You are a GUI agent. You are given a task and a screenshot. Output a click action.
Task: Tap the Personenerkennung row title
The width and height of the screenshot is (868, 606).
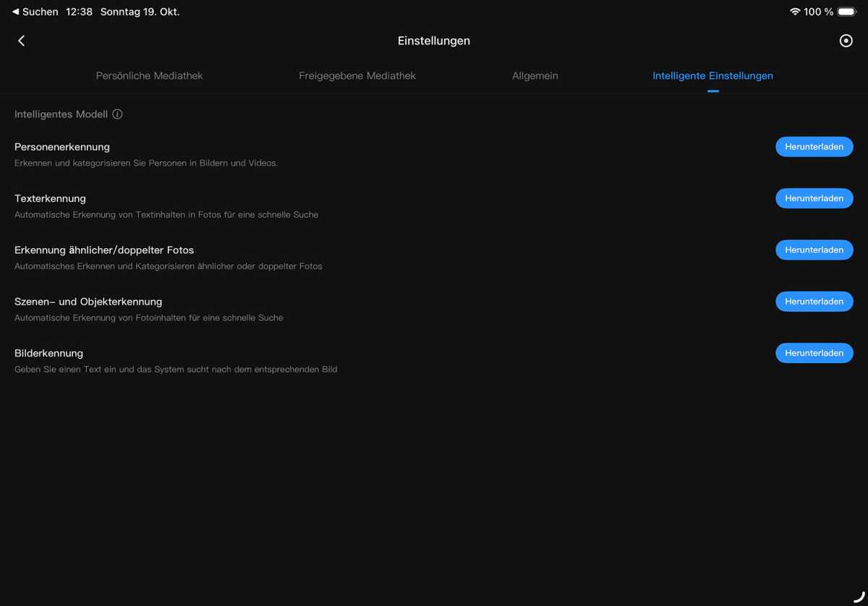(62, 147)
